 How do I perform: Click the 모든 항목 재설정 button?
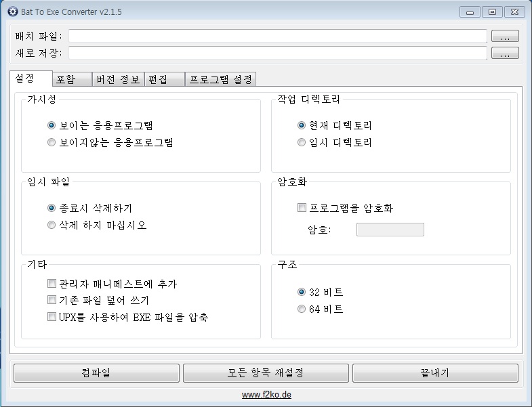coord(266,373)
